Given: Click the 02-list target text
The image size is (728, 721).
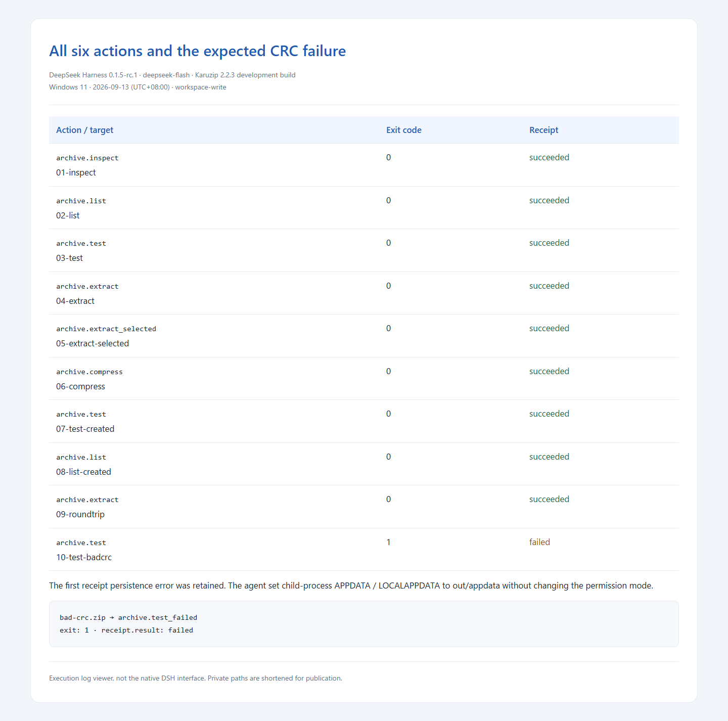Looking at the screenshot, I should (x=68, y=215).
